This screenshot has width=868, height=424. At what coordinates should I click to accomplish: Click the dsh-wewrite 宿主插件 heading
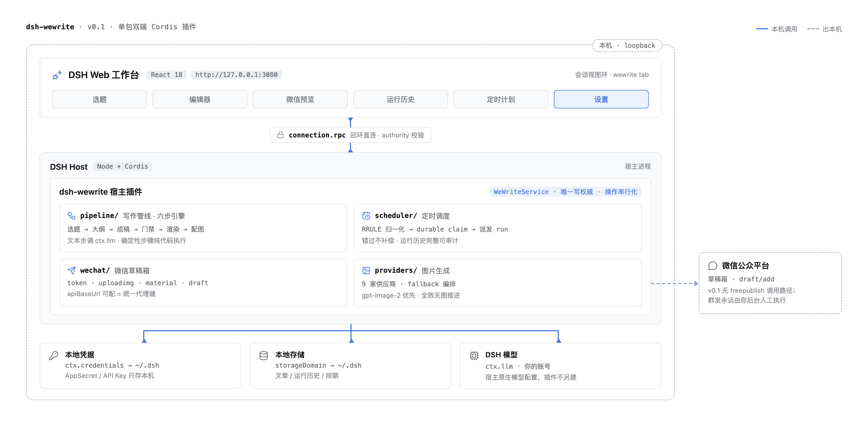click(x=100, y=192)
